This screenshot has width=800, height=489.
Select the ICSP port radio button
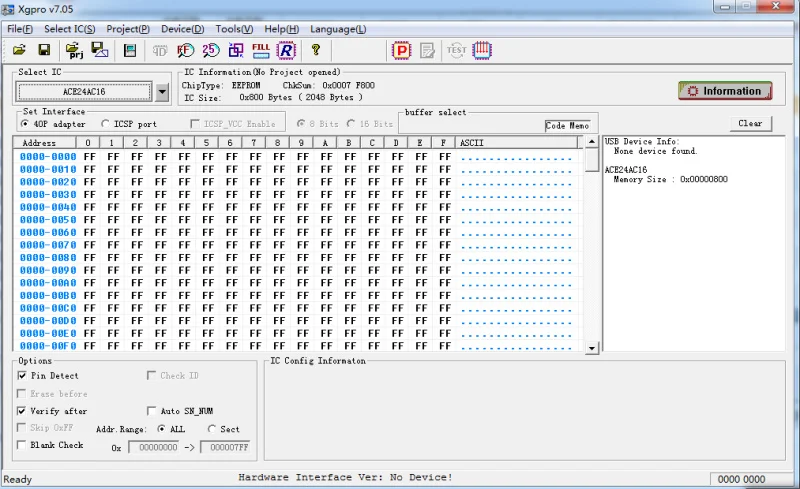click(x=105, y=124)
